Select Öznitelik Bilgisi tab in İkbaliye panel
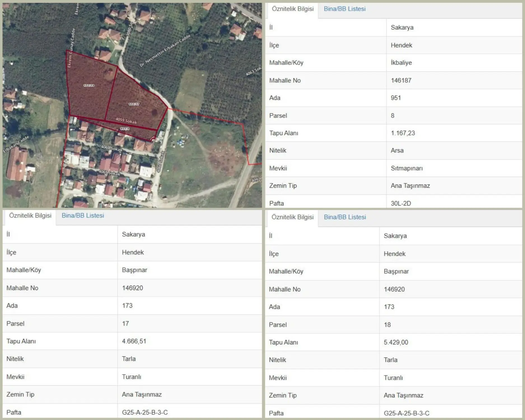Screen dimensions: 525x420 (293, 9)
